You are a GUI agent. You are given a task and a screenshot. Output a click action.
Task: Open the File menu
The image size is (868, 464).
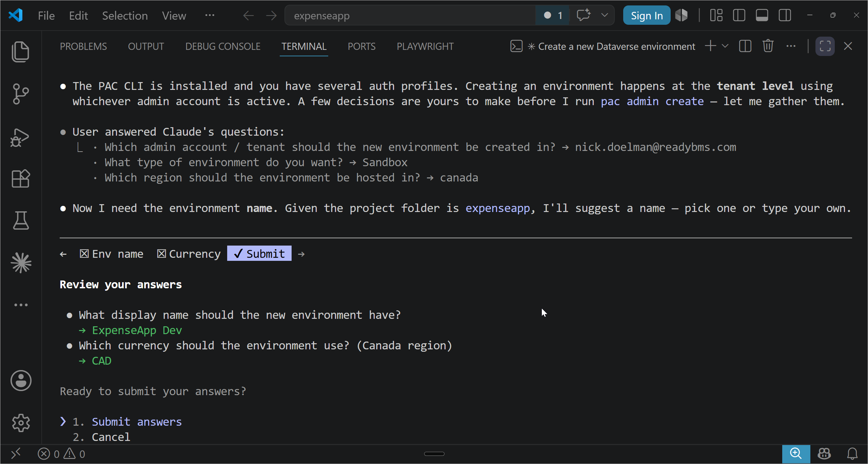click(46, 16)
